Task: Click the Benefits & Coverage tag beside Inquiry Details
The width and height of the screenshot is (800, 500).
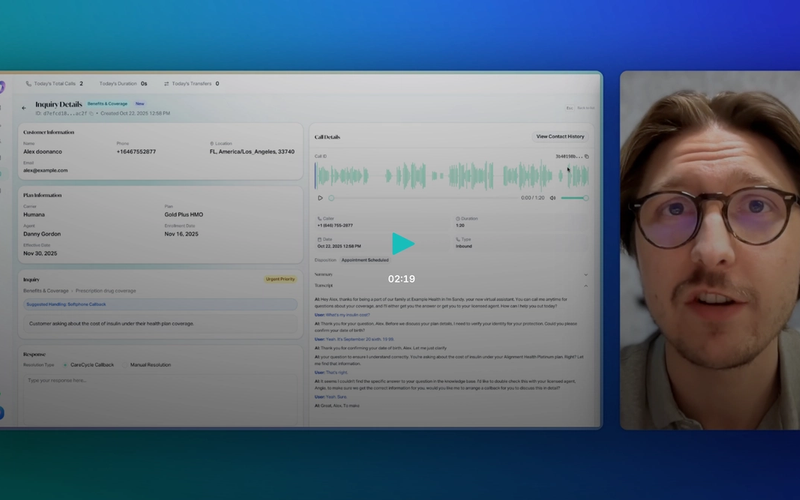Action: [x=107, y=104]
